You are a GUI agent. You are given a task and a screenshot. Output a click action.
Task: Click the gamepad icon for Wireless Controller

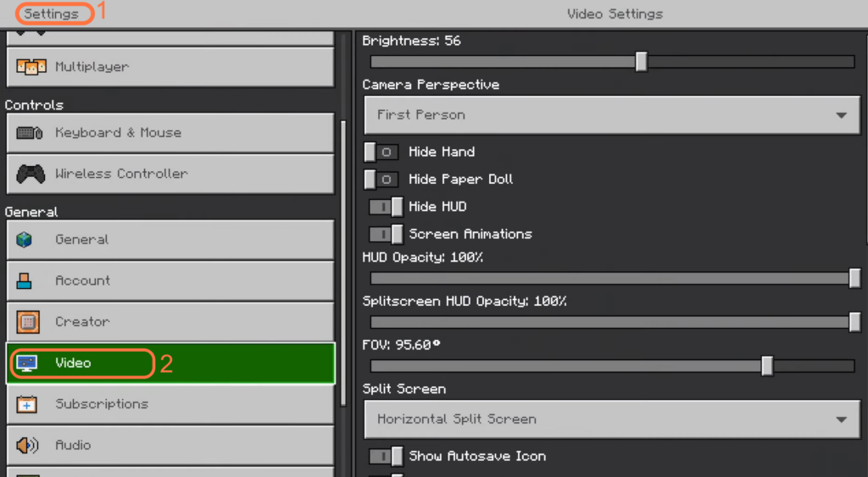pos(31,174)
